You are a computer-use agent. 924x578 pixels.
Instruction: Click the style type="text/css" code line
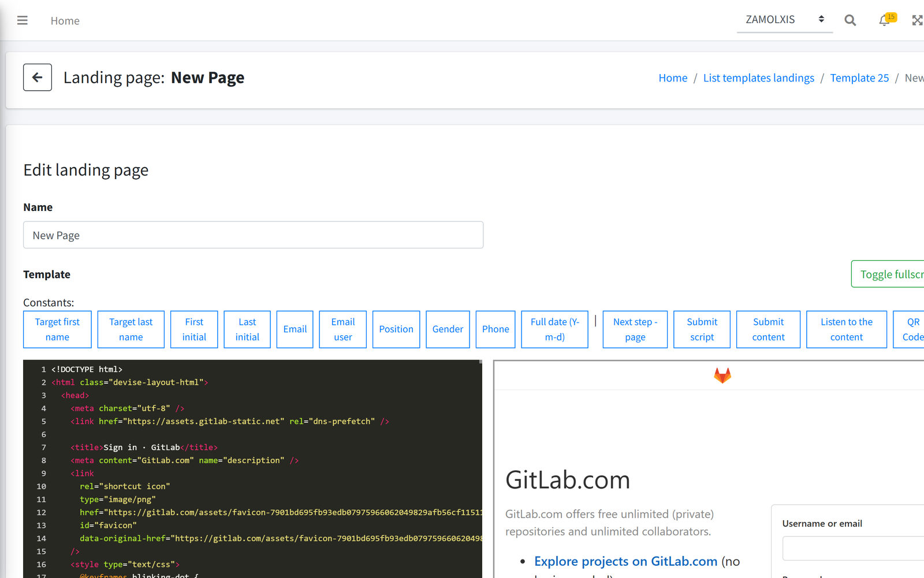click(x=125, y=565)
